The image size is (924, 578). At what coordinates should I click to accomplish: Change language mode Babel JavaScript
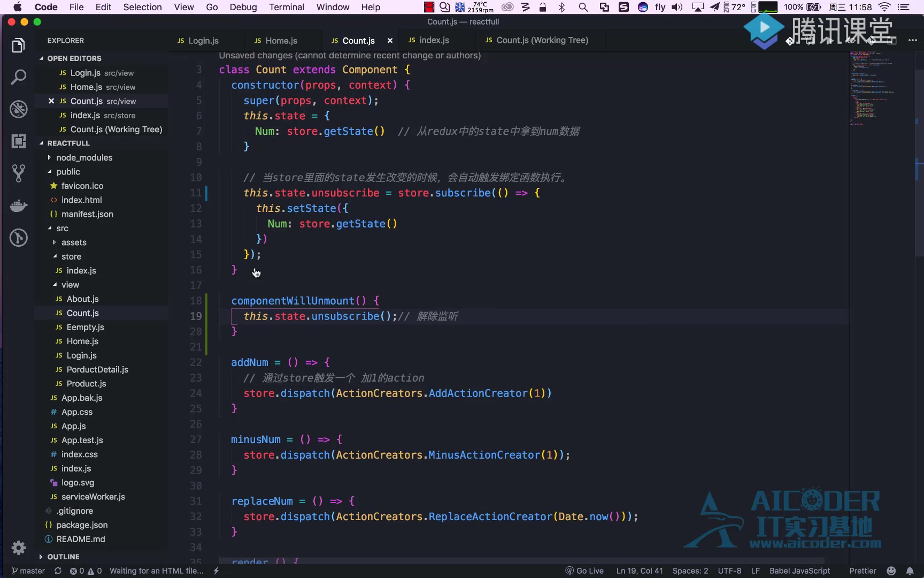[x=799, y=571]
